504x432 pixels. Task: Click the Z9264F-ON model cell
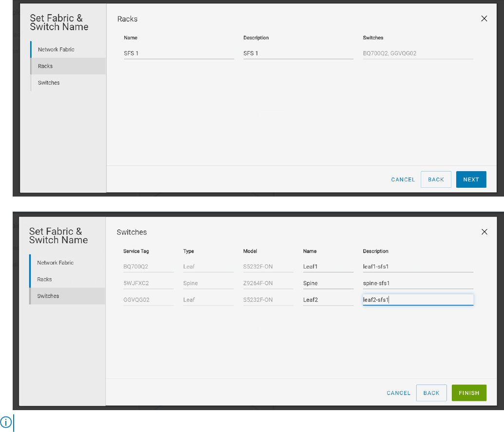coord(268,283)
